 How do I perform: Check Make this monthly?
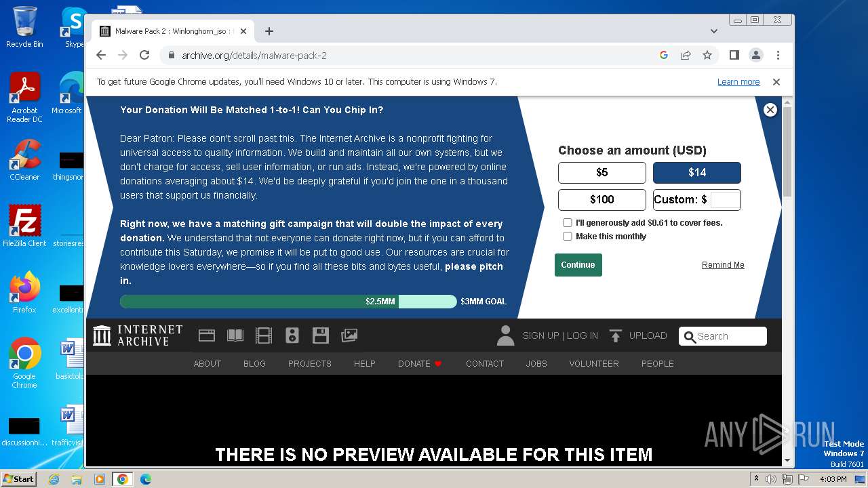pyautogui.click(x=568, y=236)
